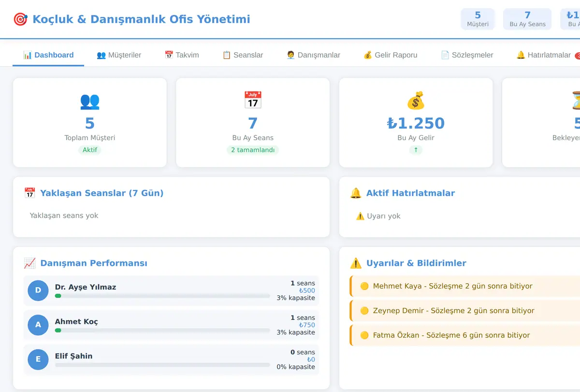Click the Toplam Müşteri people icon

(x=90, y=101)
